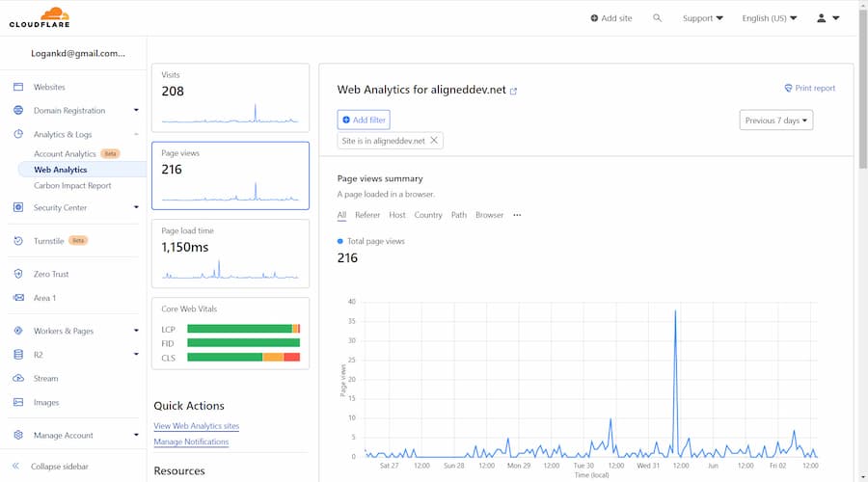Switch to the Referer tab

click(367, 215)
